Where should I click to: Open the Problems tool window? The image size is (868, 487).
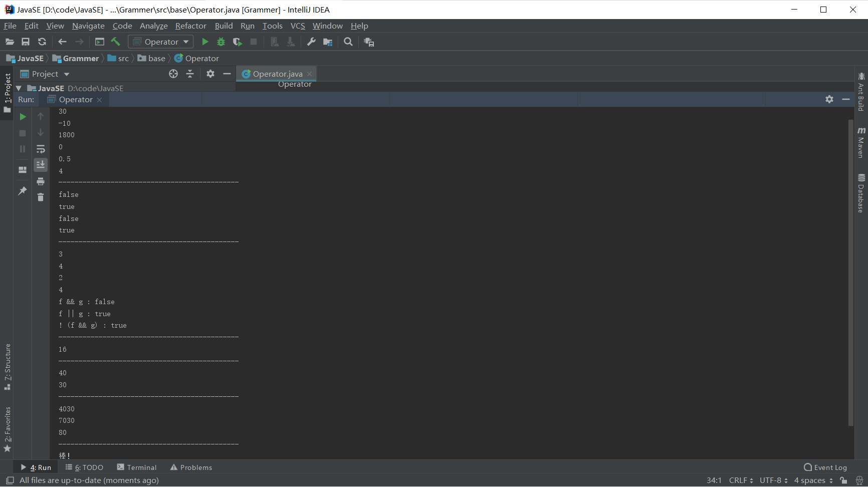(191, 467)
